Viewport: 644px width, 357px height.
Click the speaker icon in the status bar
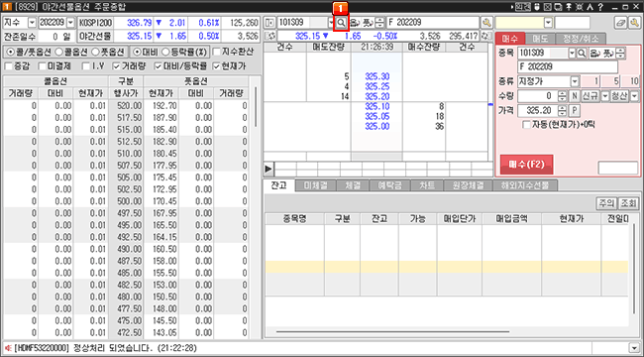click(8, 348)
